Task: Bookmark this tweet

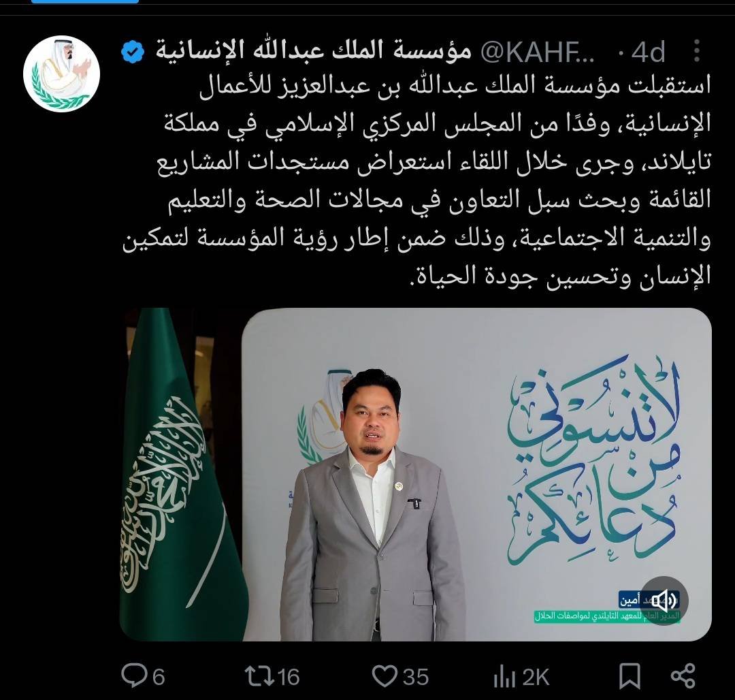Action: 630,675
